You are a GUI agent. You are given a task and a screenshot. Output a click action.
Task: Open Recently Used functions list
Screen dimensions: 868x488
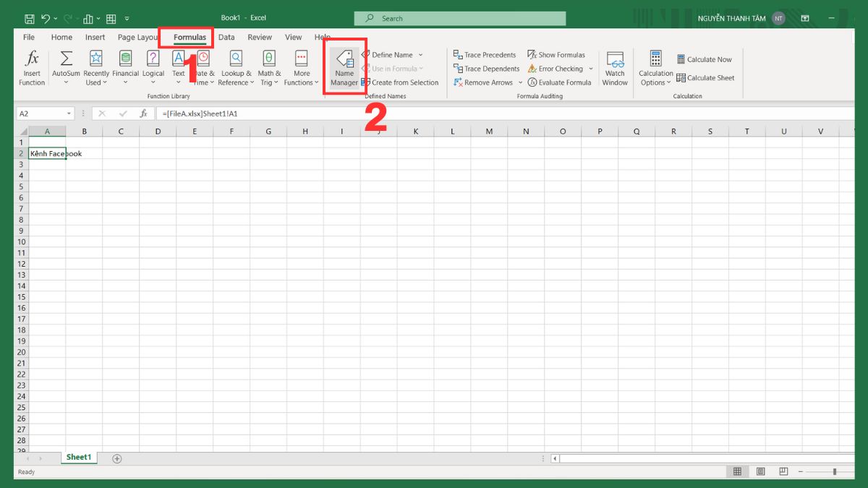coord(95,69)
